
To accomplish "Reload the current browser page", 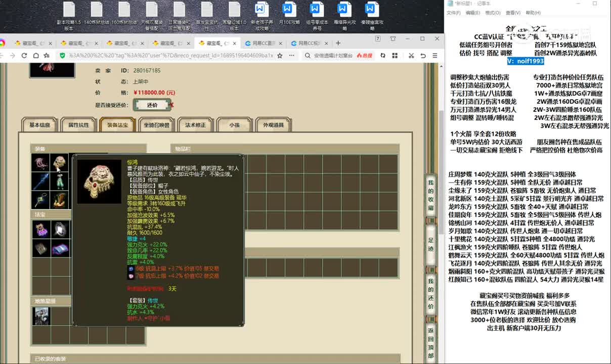I will point(24,55).
